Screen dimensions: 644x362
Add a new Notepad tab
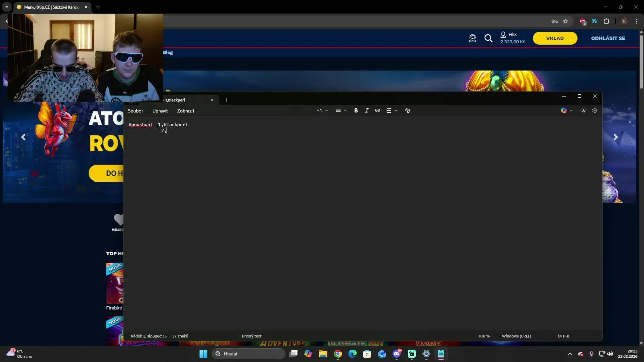coord(227,100)
